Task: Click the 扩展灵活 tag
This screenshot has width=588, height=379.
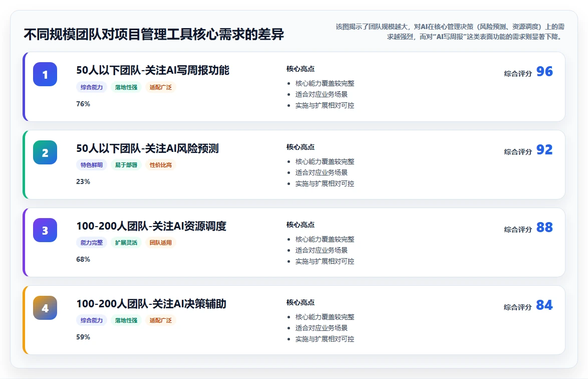Action: [126, 243]
